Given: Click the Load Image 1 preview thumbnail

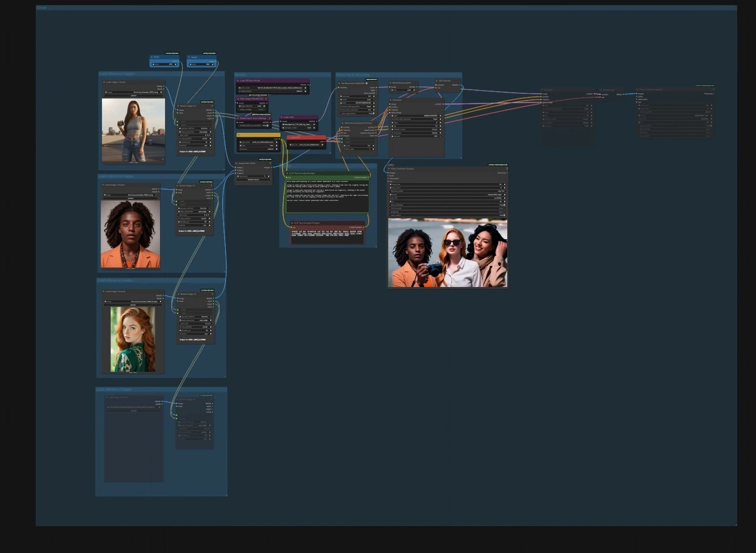Looking at the screenshot, I should click(x=133, y=131).
